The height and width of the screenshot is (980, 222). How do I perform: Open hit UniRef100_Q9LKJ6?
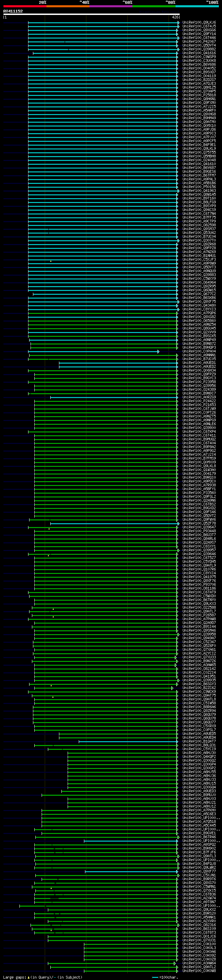pyautogui.click(x=199, y=23)
